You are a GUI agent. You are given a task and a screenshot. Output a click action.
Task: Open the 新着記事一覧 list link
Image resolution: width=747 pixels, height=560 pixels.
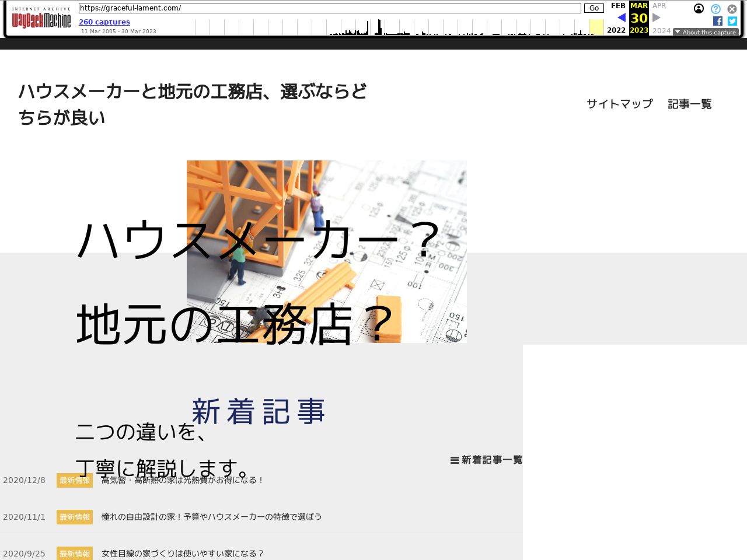coord(486,460)
